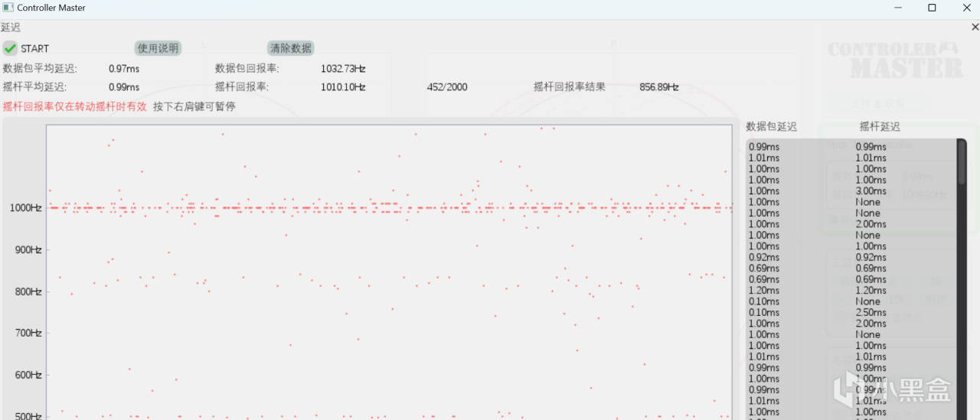
Task: Click the 摇杆平均延迟 label
Action: pyautogui.click(x=34, y=87)
